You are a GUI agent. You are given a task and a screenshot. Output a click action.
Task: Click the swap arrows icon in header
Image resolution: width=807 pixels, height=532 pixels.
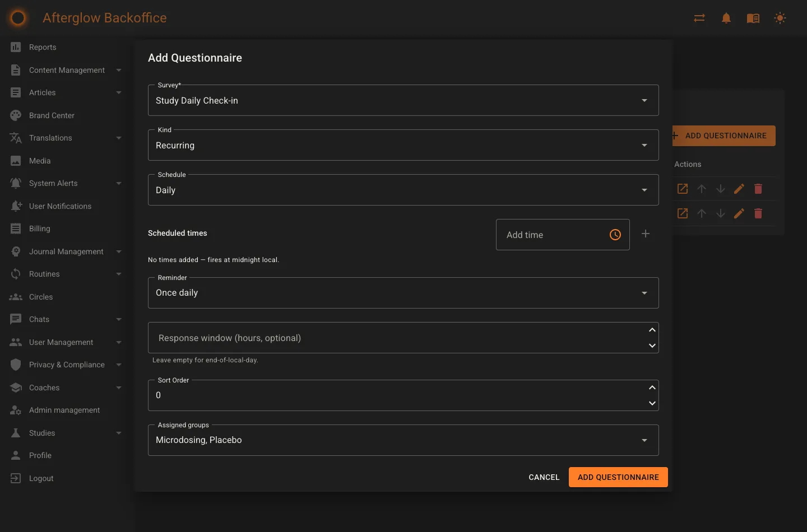tap(699, 18)
